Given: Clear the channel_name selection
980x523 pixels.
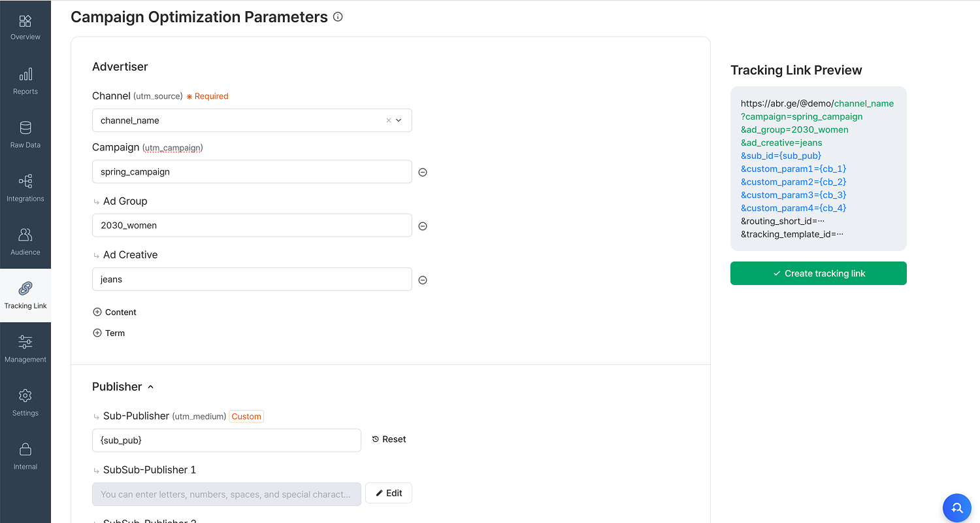Looking at the screenshot, I should click(x=389, y=120).
